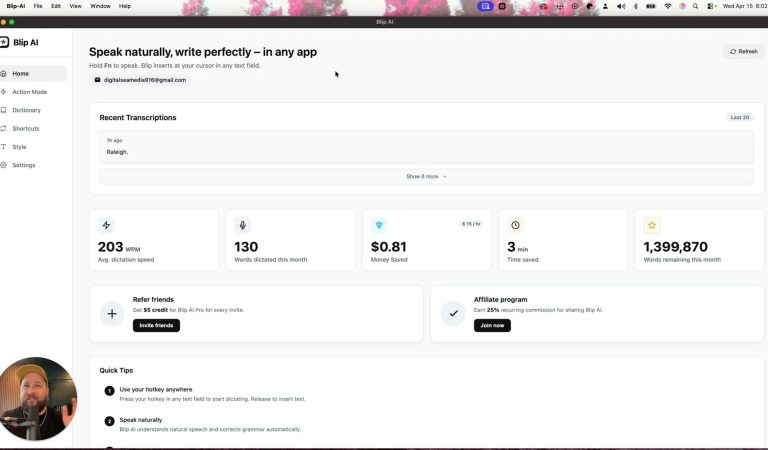Click the star icon on words remaining card

coord(652,225)
